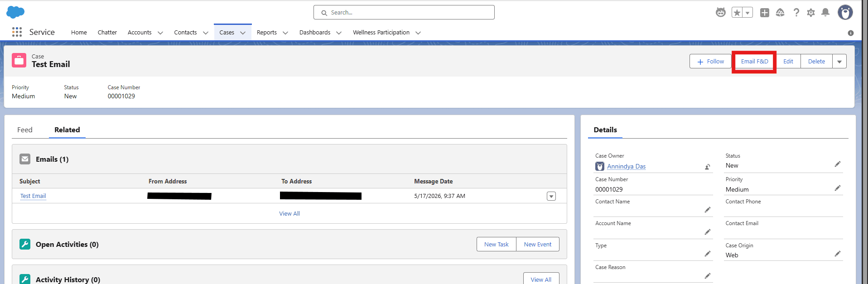This screenshot has width=868, height=284.
Task: Open more case actions dropdown beside Delete
Action: point(839,61)
